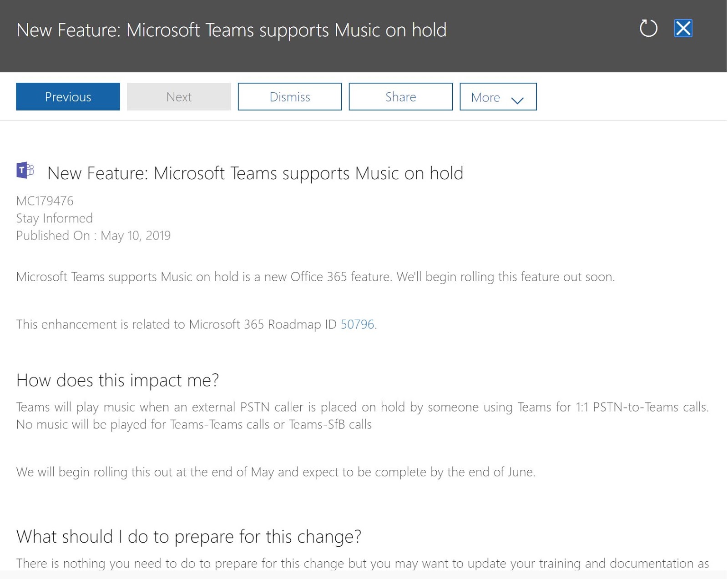The height and width of the screenshot is (579, 728).
Task: Expand the More dropdown to see extra actions
Action: (497, 96)
